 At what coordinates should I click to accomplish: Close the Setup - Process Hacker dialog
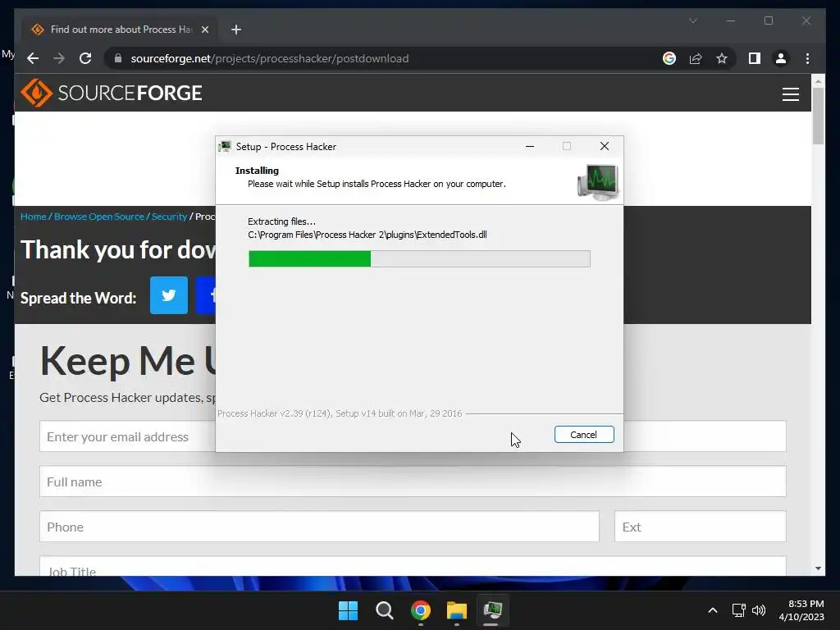click(x=605, y=146)
